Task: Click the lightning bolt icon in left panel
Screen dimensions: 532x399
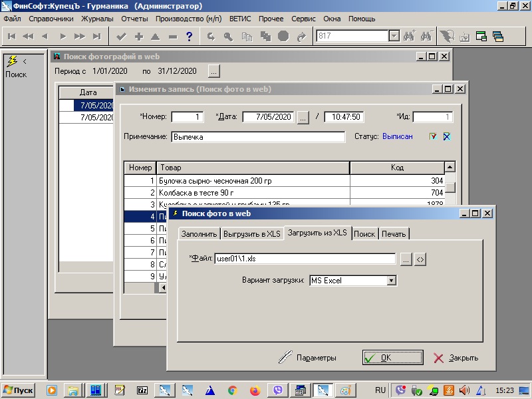Action: pos(12,62)
